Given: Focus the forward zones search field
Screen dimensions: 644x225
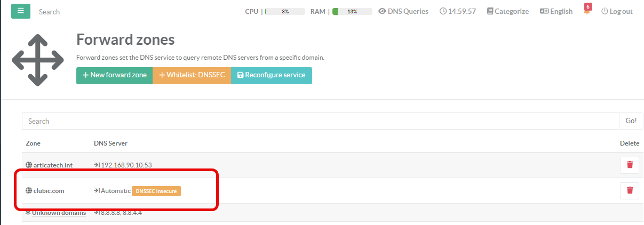Looking at the screenshot, I should click(320, 121).
